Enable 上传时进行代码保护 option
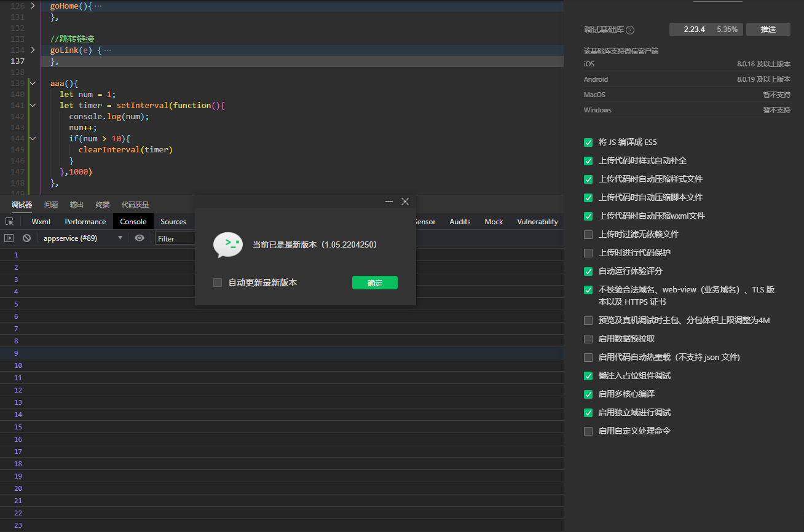Viewport: 804px width, 532px height. point(588,253)
